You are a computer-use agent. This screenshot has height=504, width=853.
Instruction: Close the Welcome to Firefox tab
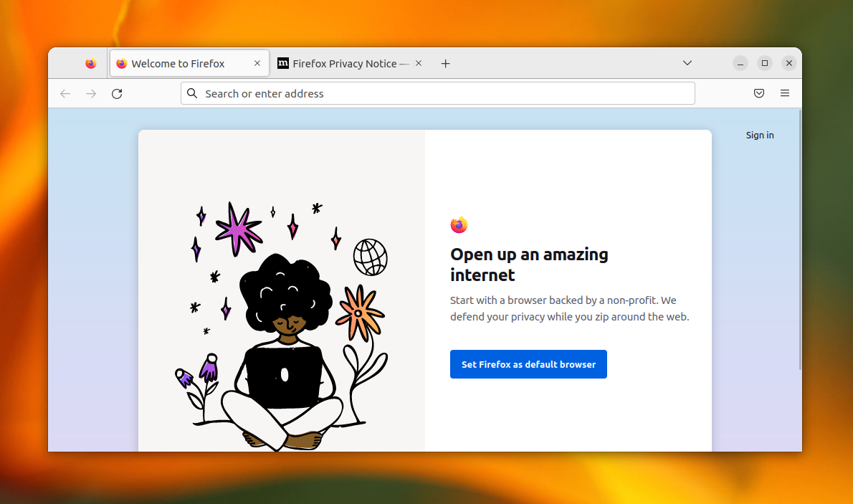257,64
